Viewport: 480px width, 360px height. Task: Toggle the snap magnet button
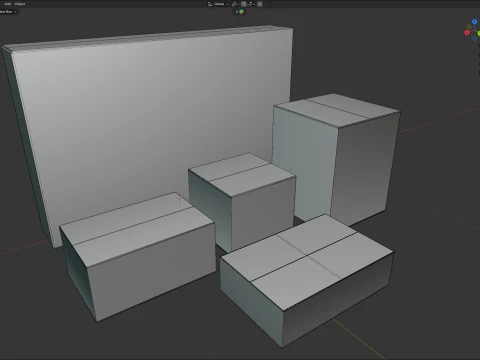pos(244,4)
